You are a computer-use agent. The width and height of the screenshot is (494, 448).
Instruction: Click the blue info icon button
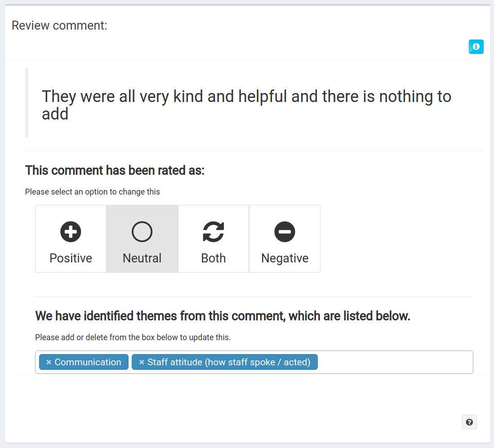tap(476, 47)
